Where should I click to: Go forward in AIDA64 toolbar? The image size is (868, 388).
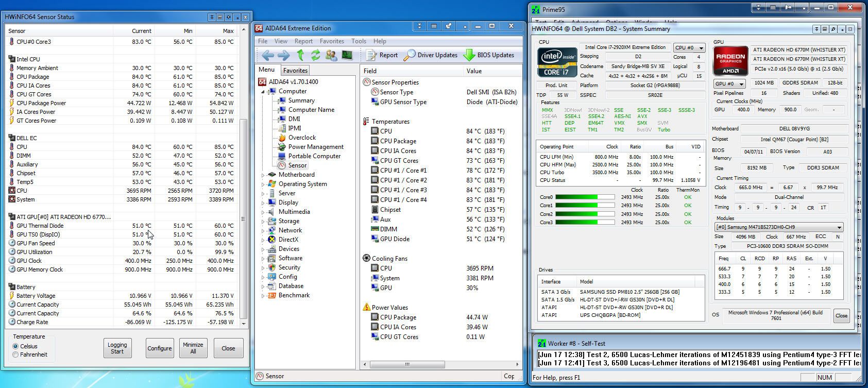coord(283,55)
